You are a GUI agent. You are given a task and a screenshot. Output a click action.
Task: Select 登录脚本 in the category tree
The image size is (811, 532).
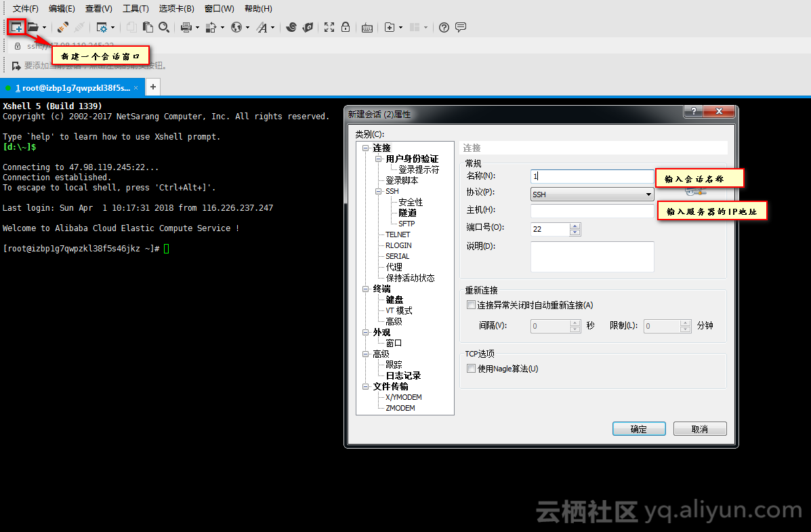pos(402,181)
